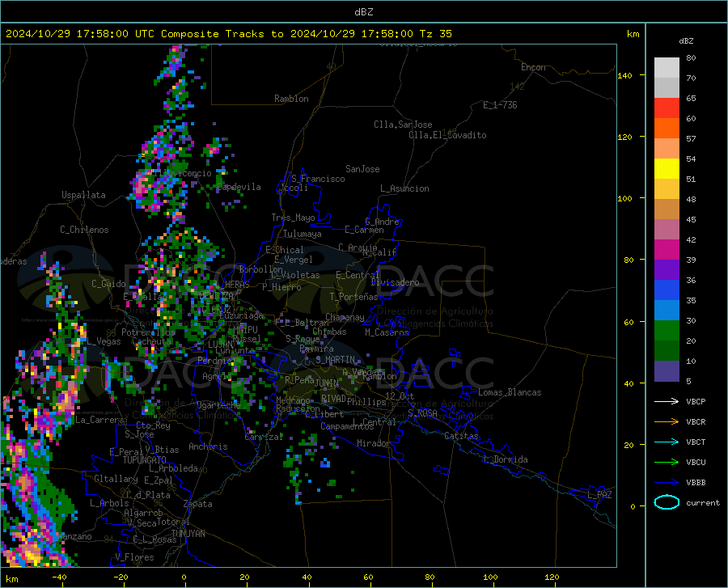This screenshot has height=588, width=728.
Task: Select the bright green 20–30 dBZ swatch
Action: 667,331
